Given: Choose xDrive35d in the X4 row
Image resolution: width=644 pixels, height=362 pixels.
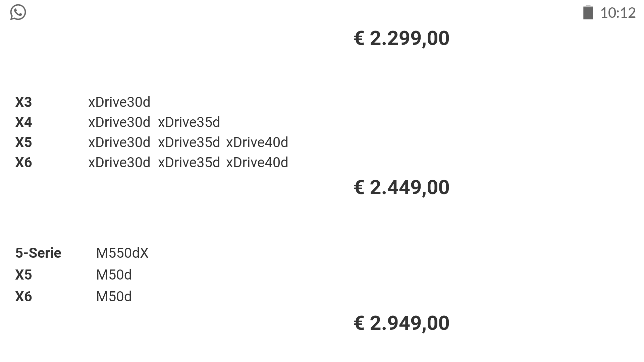Looking at the screenshot, I should click(x=189, y=122).
